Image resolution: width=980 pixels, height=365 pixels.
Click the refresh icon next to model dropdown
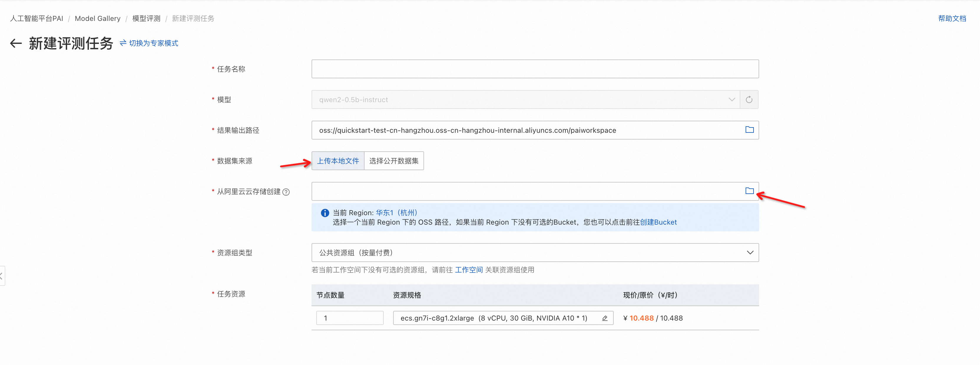[749, 99]
